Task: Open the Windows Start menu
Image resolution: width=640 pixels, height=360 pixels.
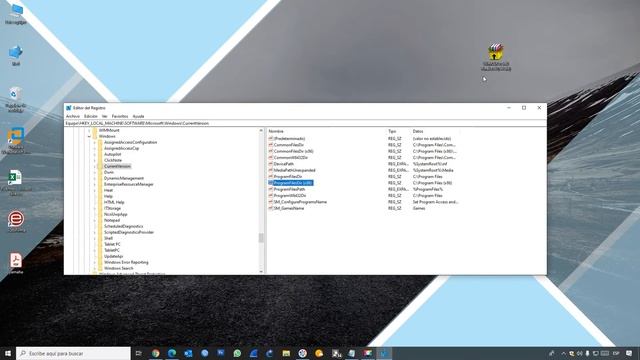Action: point(8,353)
